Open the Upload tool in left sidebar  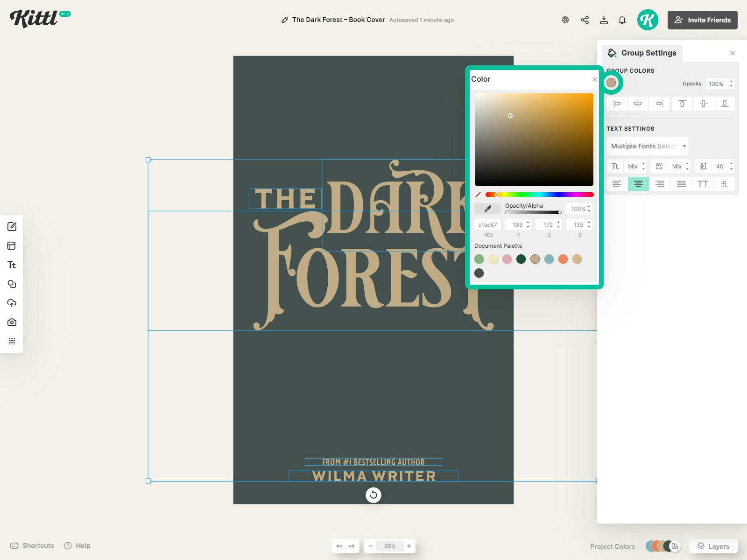coord(12,303)
